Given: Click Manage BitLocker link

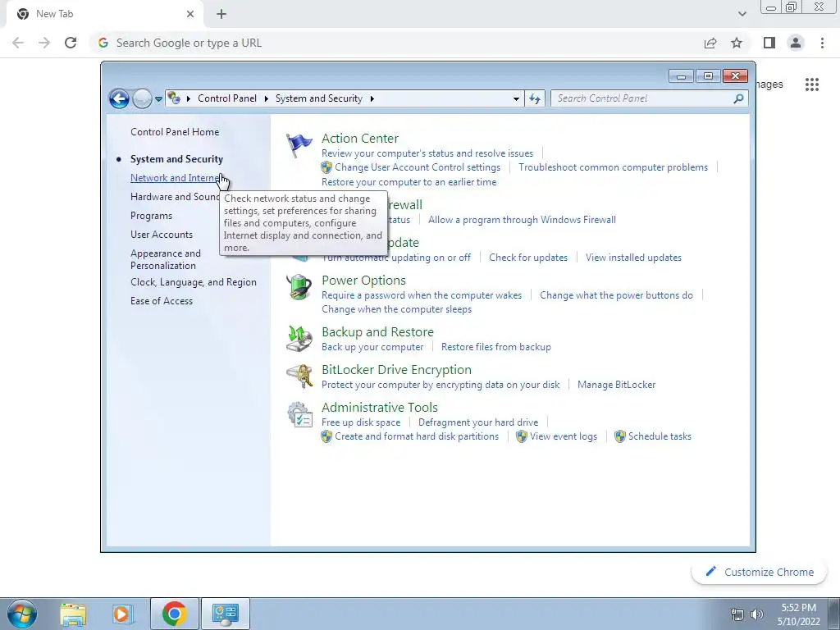Looking at the screenshot, I should tap(617, 385).
